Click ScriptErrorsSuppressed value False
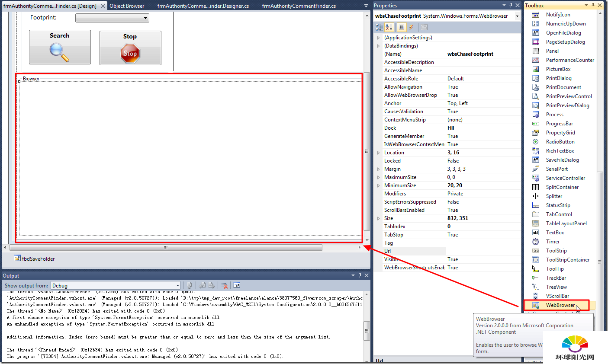Image resolution: width=608 pixels, height=364 pixels. [483, 202]
